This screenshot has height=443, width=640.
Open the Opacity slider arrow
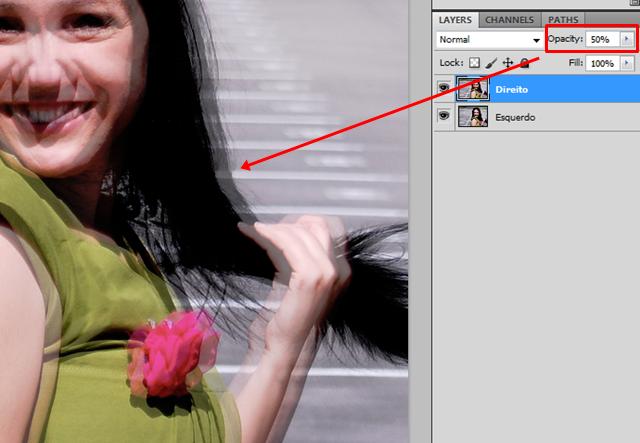tap(627, 39)
